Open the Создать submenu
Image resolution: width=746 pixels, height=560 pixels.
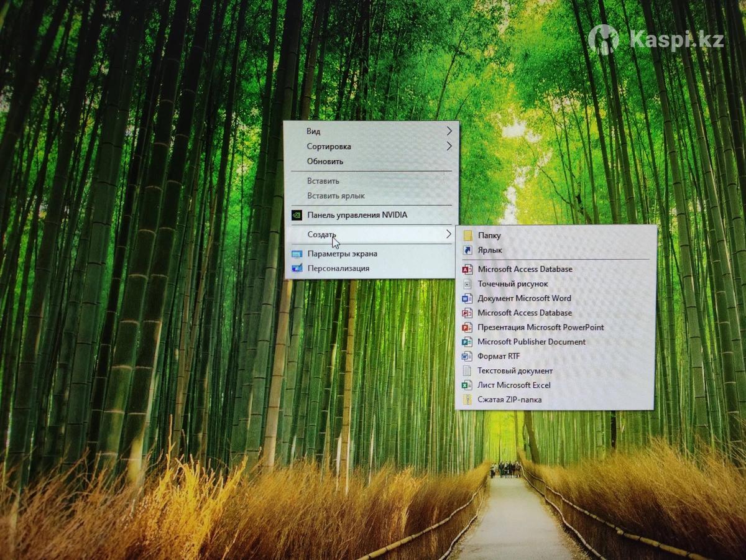coord(321,234)
